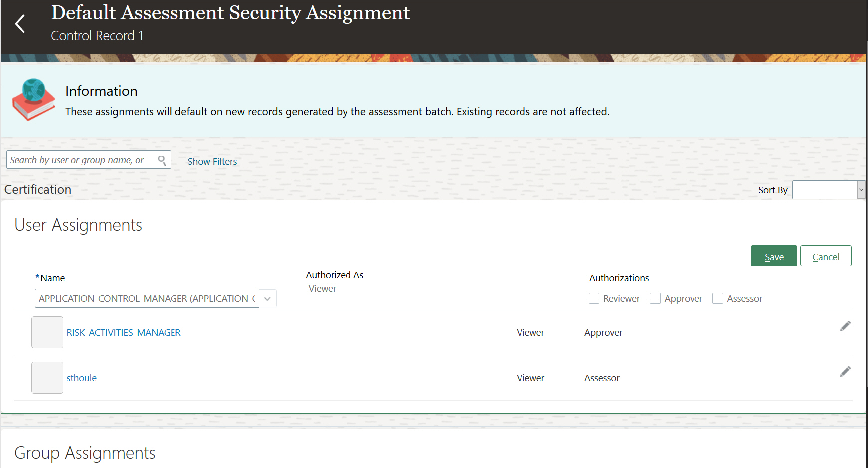Click the APPLICATION_CONTROL_MANAGER name combo box field
868x468 pixels.
[x=147, y=299]
